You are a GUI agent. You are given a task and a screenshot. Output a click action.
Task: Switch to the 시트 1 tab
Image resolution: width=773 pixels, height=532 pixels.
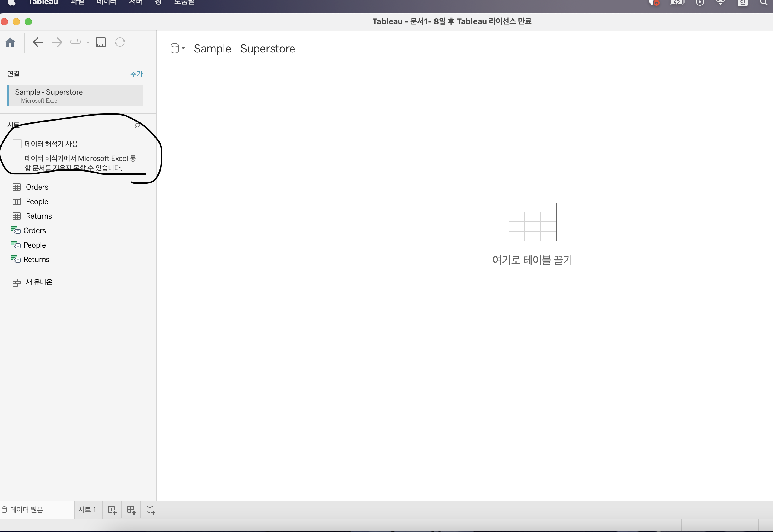pos(88,510)
